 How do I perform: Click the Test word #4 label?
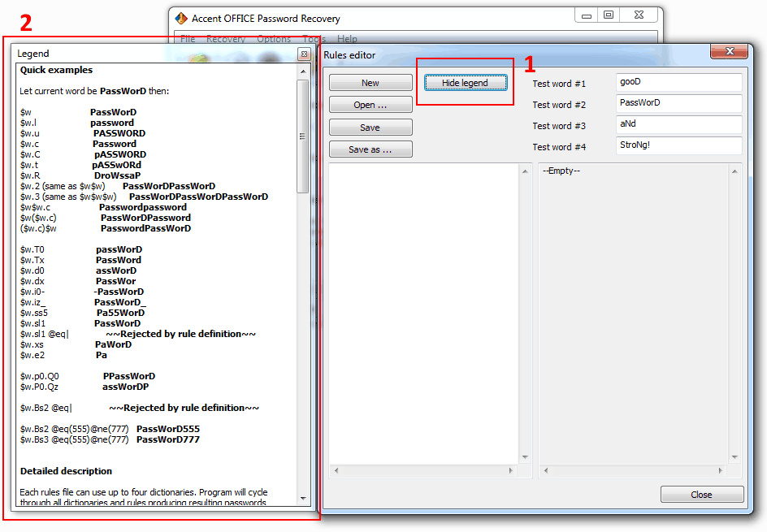pos(559,147)
